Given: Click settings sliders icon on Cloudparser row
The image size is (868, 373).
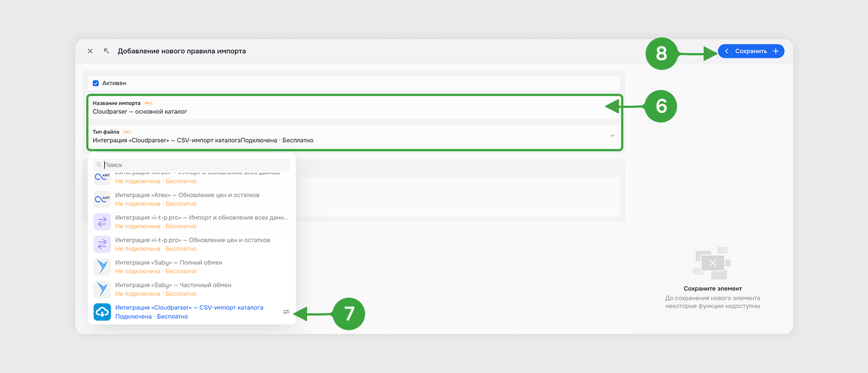Looking at the screenshot, I should pos(286,312).
